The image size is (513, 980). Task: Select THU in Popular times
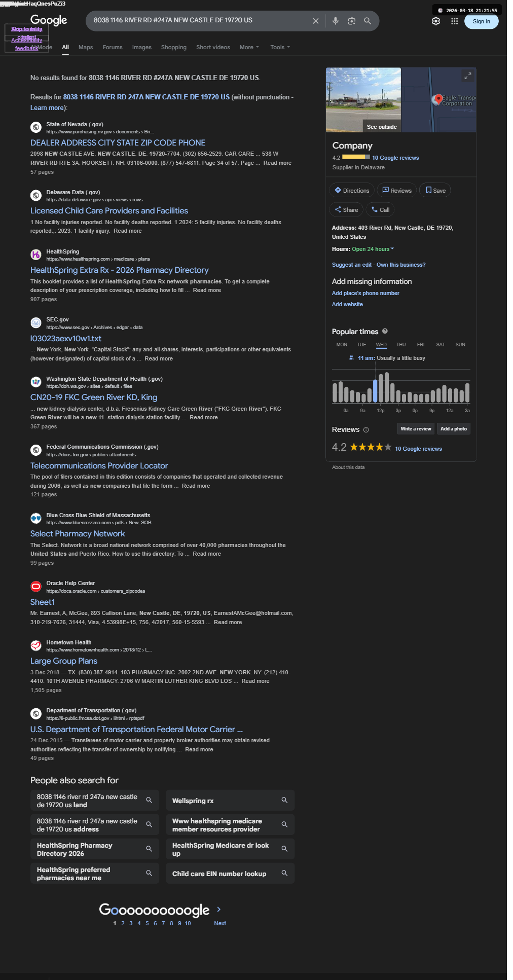click(x=401, y=345)
